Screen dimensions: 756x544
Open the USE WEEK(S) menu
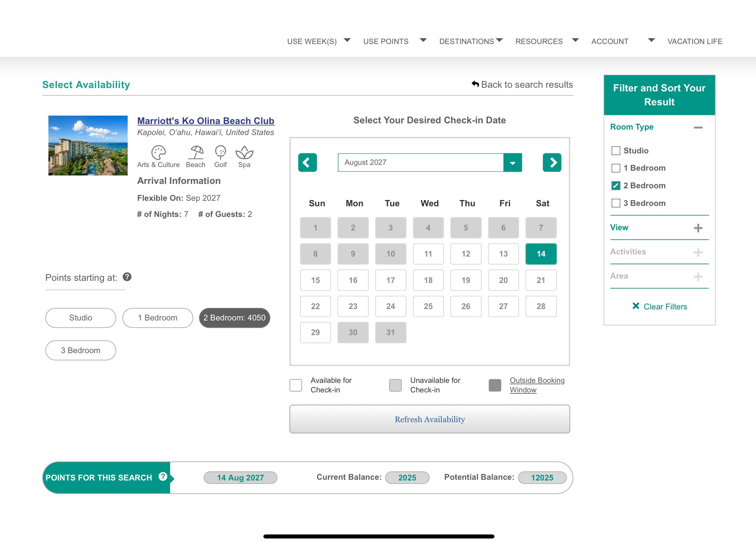312,41
